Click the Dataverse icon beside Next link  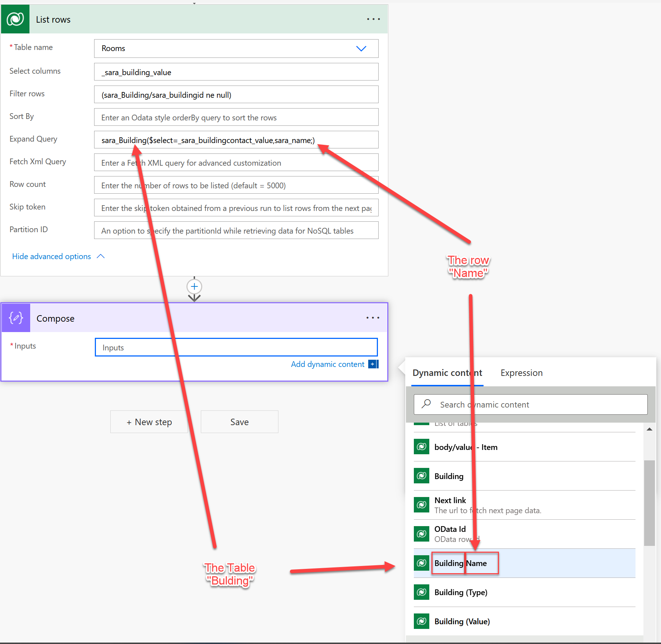click(421, 505)
